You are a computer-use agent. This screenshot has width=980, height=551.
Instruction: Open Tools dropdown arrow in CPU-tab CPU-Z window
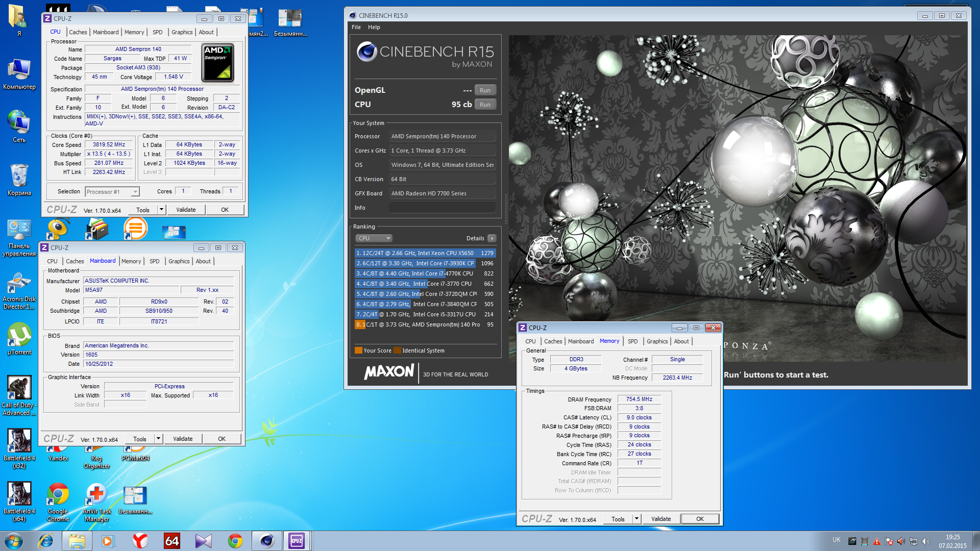tap(162, 210)
